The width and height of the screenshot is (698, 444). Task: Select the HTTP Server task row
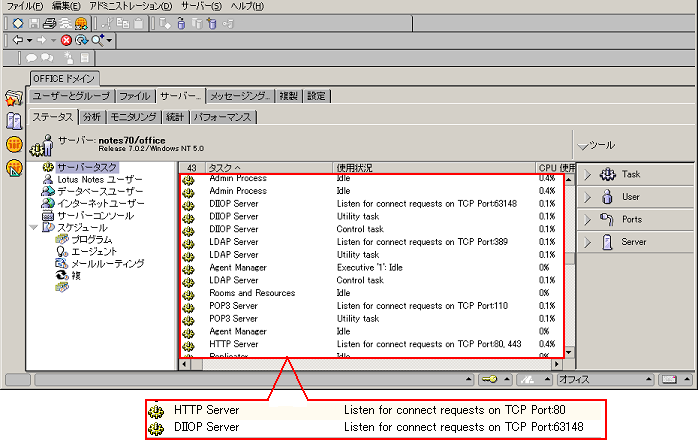[372, 344]
